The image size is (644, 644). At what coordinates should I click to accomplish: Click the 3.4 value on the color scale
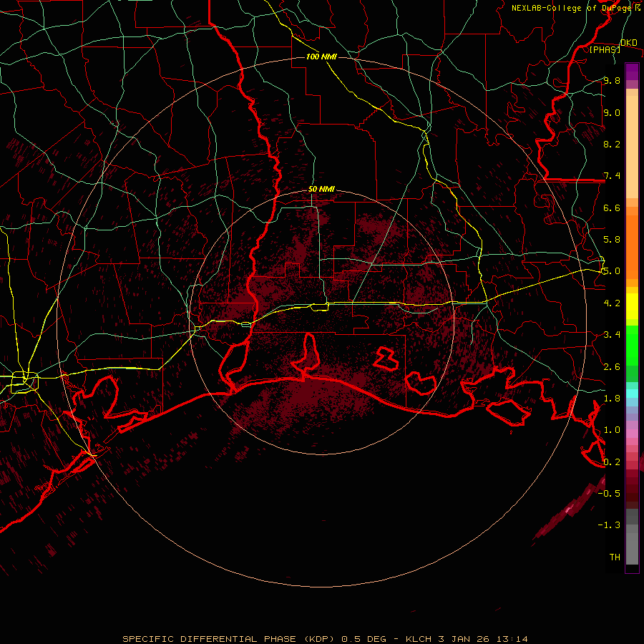point(612,335)
